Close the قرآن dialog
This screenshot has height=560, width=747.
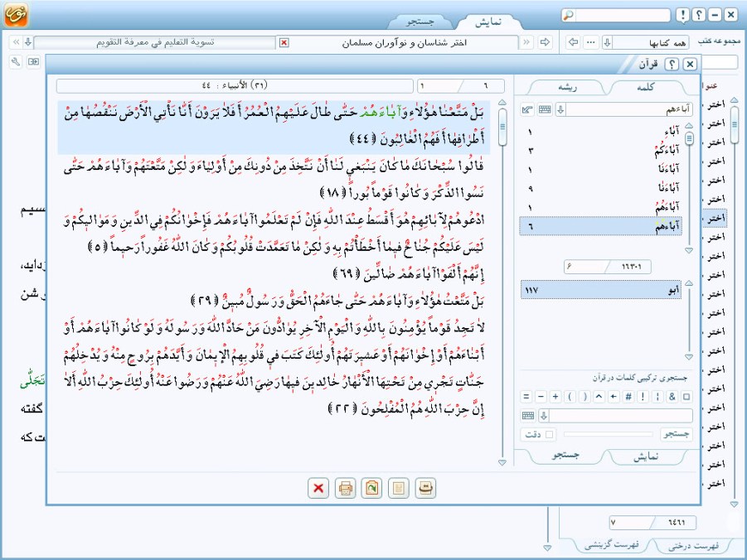point(690,64)
